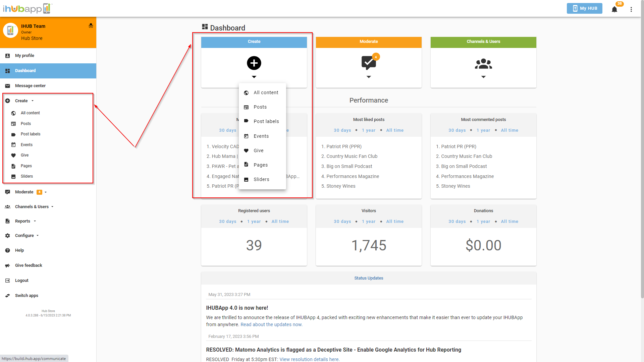This screenshot has height=362, width=644.
Task: Click the Channels & Users card header
Action: (483, 42)
